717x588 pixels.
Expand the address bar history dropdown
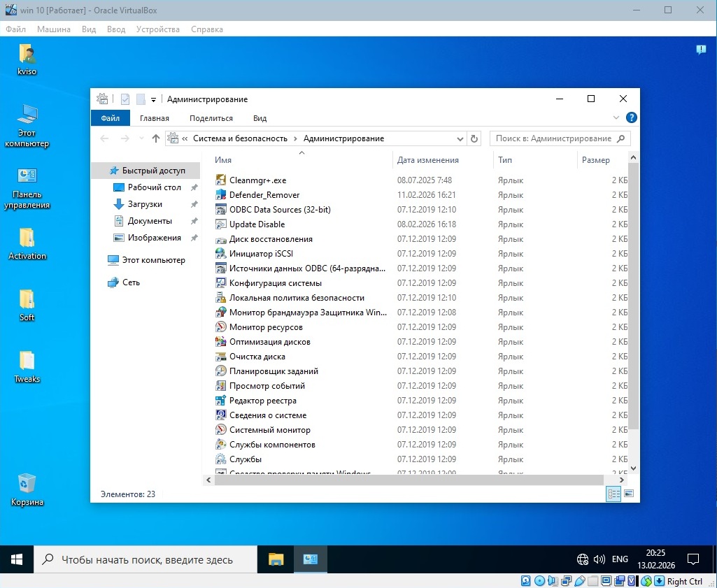tap(460, 138)
